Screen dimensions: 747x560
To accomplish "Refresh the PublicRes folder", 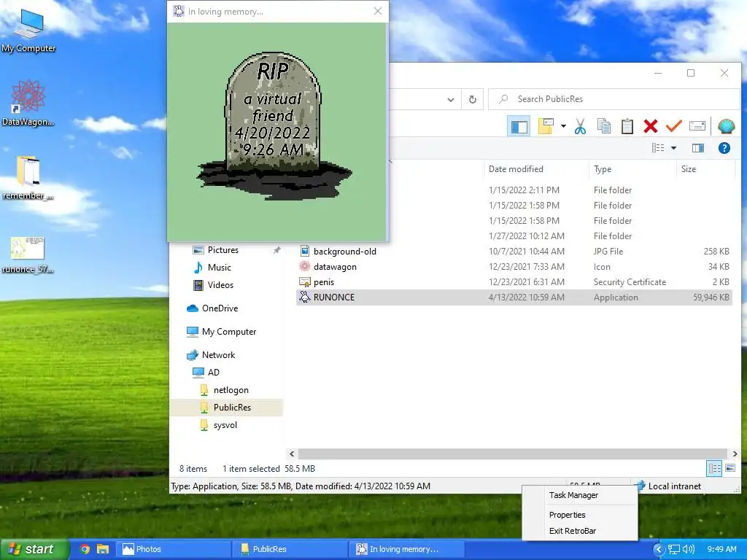I will click(473, 99).
